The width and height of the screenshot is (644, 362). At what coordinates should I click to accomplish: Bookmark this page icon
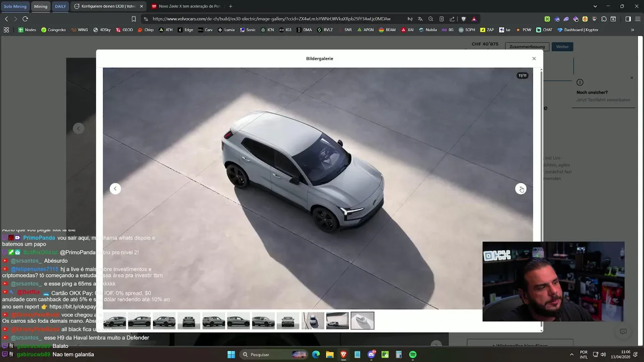click(x=134, y=19)
